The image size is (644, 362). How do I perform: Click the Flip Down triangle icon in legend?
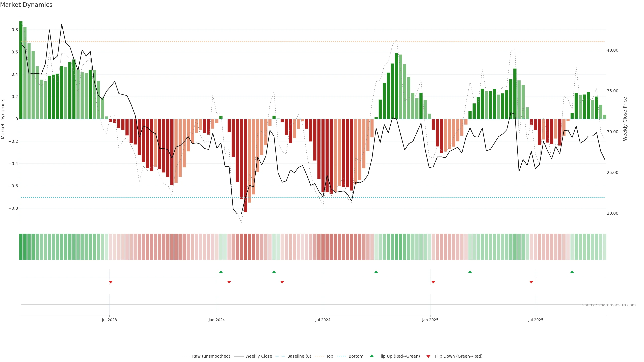click(428, 356)
